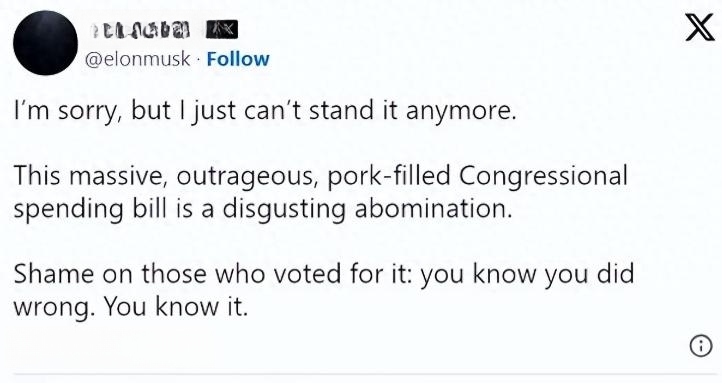Click the blurred display name above the handle
The height and width of the screenshot is (383, 722).
(140, 30)
